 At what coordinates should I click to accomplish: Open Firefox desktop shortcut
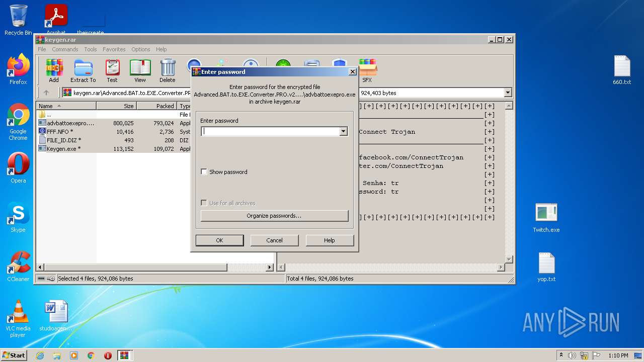coord(18,69)
